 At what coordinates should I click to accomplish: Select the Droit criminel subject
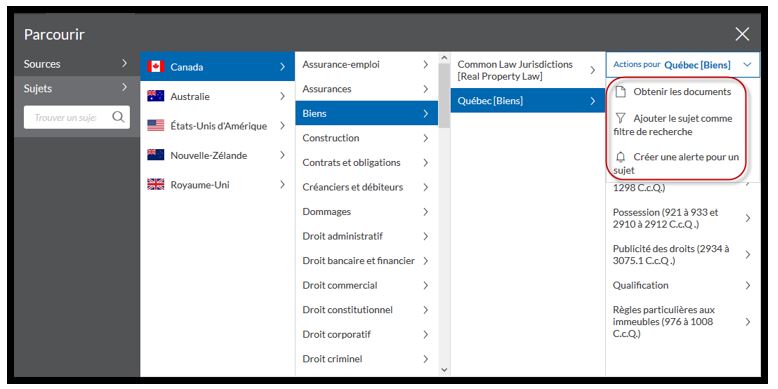(367, 359)
